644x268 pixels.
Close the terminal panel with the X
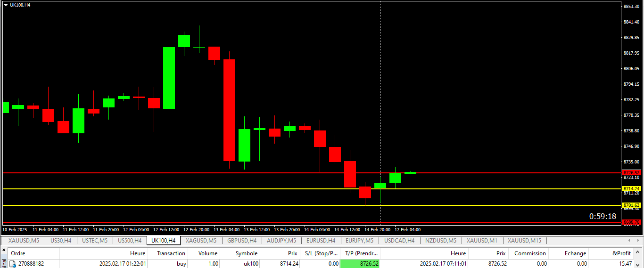pos(4,250)
